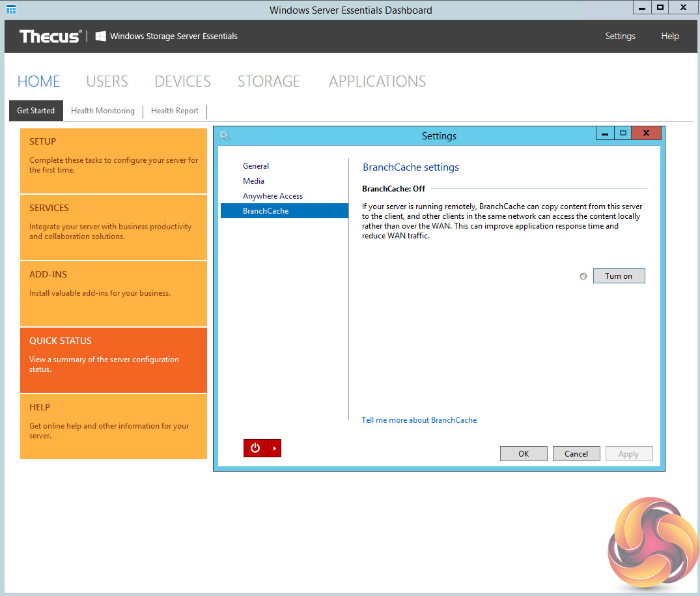Confirm settings with OK button

pyautogui.click(x=524, y=453)
